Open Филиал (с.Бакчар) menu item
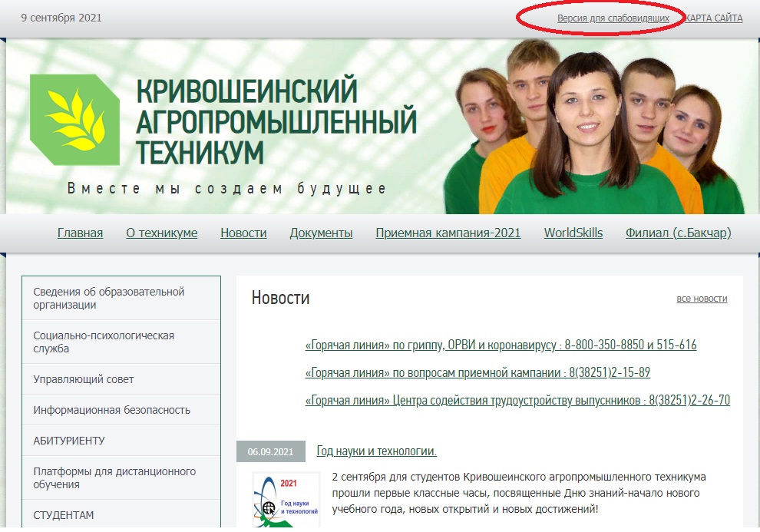The height and width of the screenshot is (532, 760). click(x=678, y=233)
